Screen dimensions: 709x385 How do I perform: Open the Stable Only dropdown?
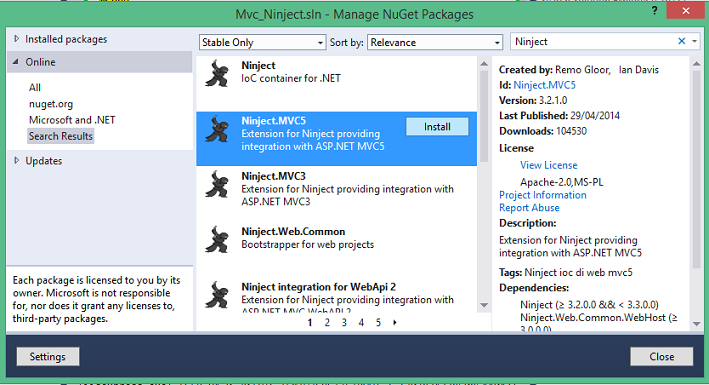click(262, 43)
